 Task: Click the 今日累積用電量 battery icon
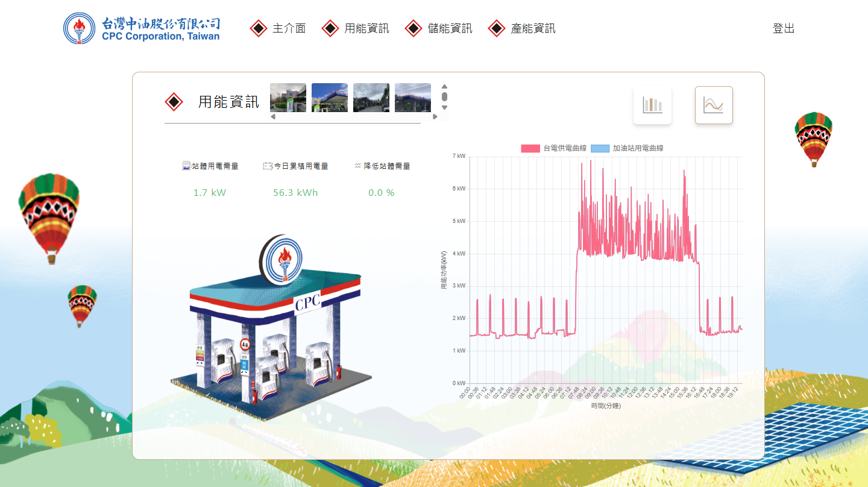click(x=268, y=166)
